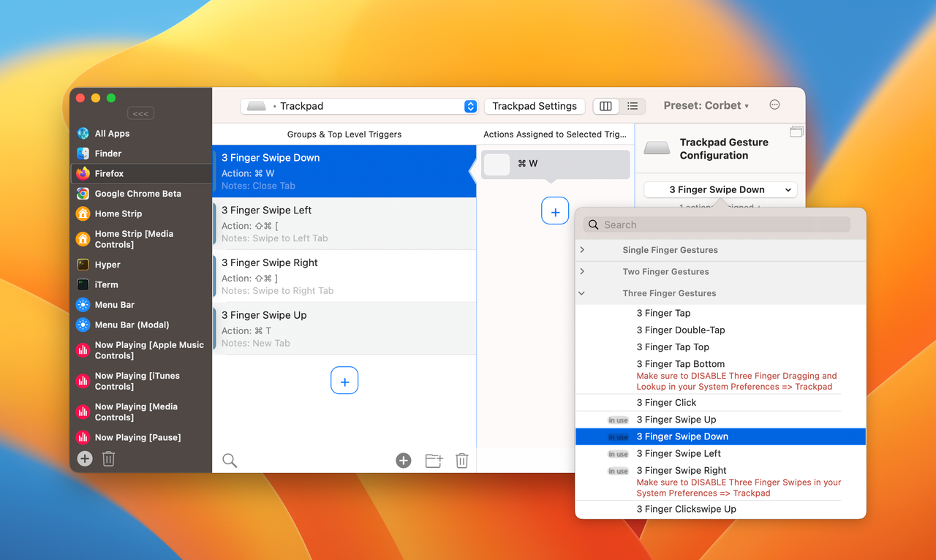The width and height of the screenshot is (936, 560).
Task: Click the Home Strip orange icon
Action: [83, 213]
